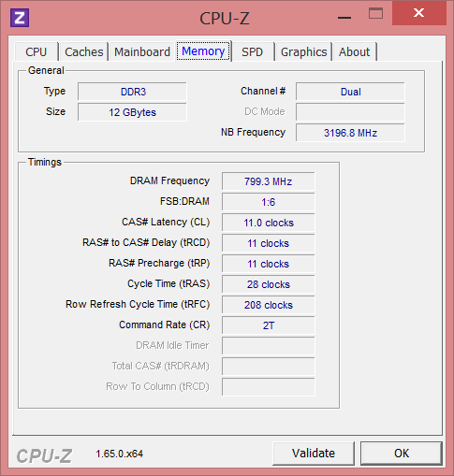Click the DRAM Frequency 799.3 MHz field
454x476 pixels.
pos(269,181)
